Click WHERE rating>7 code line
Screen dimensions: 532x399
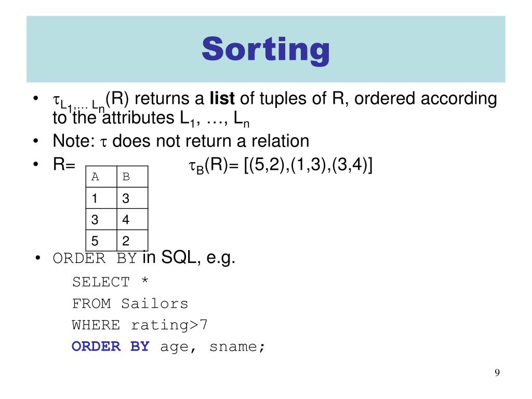tap(139, 325)
